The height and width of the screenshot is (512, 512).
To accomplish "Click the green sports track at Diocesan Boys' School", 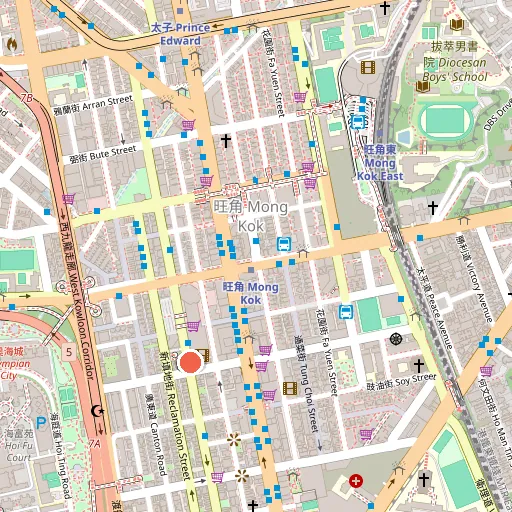I will (446, 121).
